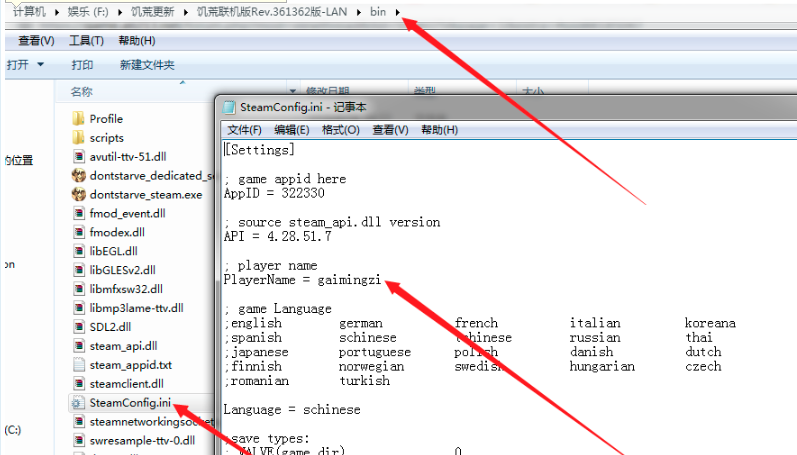The height and width of the screenshot is (455, 797).
Task: Click the steam_appid.txt file icon
Action: pos(79,365)
